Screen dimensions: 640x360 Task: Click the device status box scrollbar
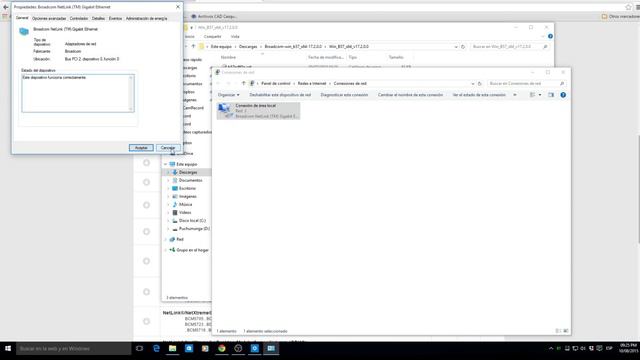(x=131, y=93)
